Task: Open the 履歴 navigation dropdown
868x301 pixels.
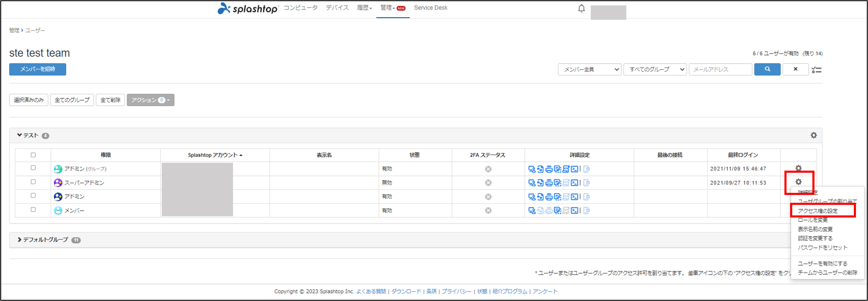Action: point(364,8)
